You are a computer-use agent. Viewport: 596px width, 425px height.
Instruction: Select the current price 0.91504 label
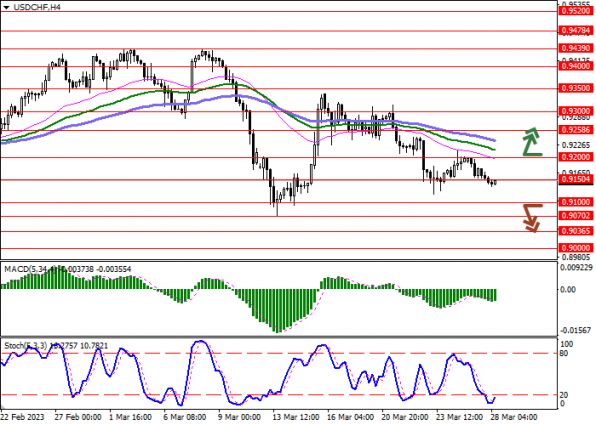(576, 179)
